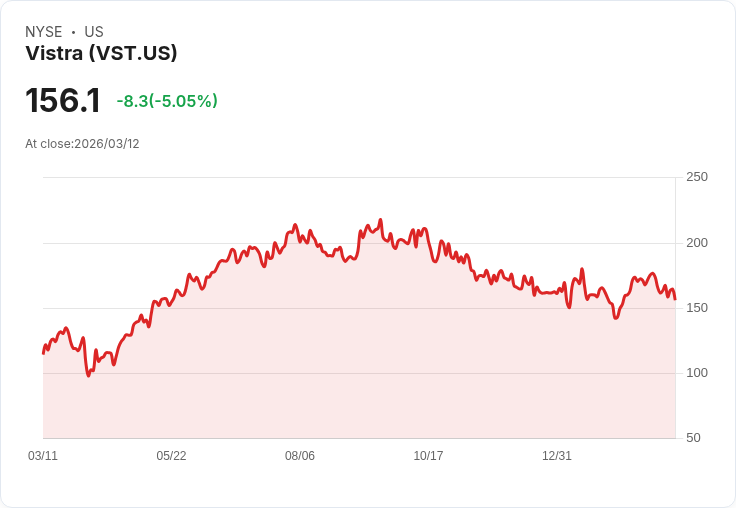Image resolution: width=736 pixels, height=508 pixels.
Task: Click the 200 price axis label
Action: (x=697, y=243)
